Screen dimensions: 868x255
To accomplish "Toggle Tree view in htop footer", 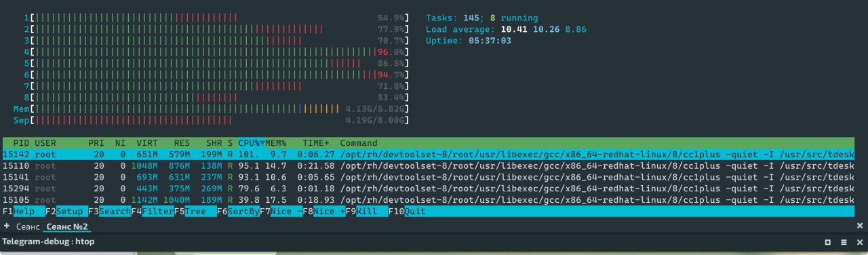I will tap(200, 212).
